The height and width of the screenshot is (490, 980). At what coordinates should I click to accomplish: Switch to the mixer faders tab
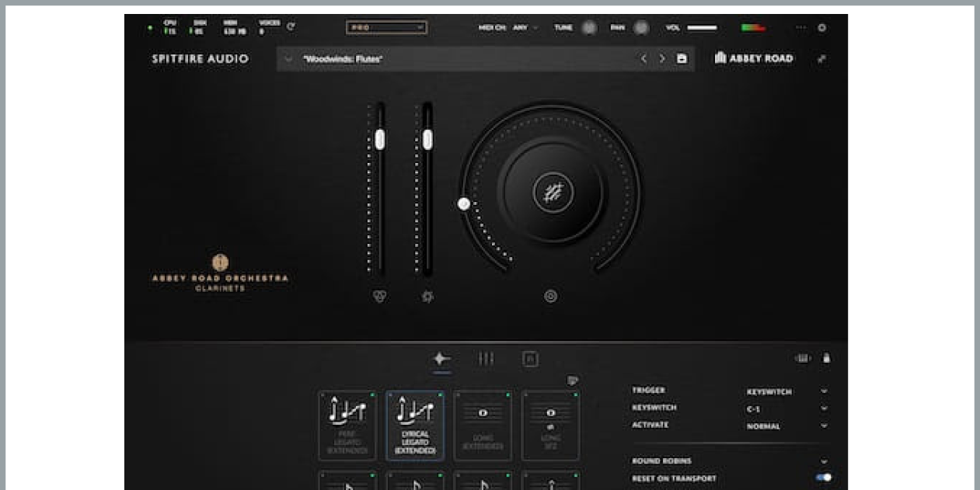click(486, 358)
